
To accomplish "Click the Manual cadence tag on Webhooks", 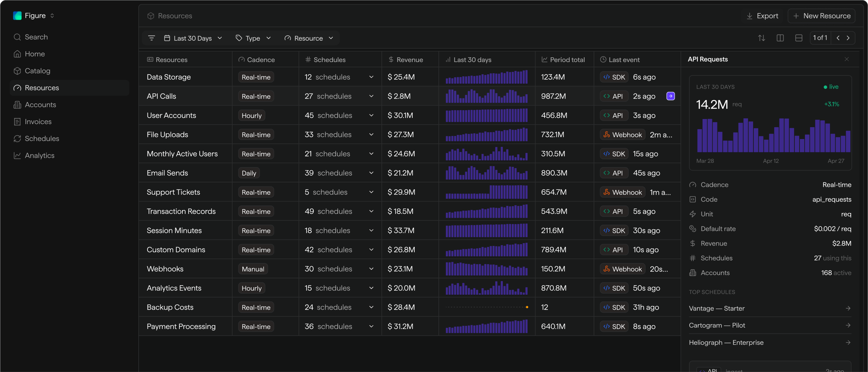I will tap(253, 269).
